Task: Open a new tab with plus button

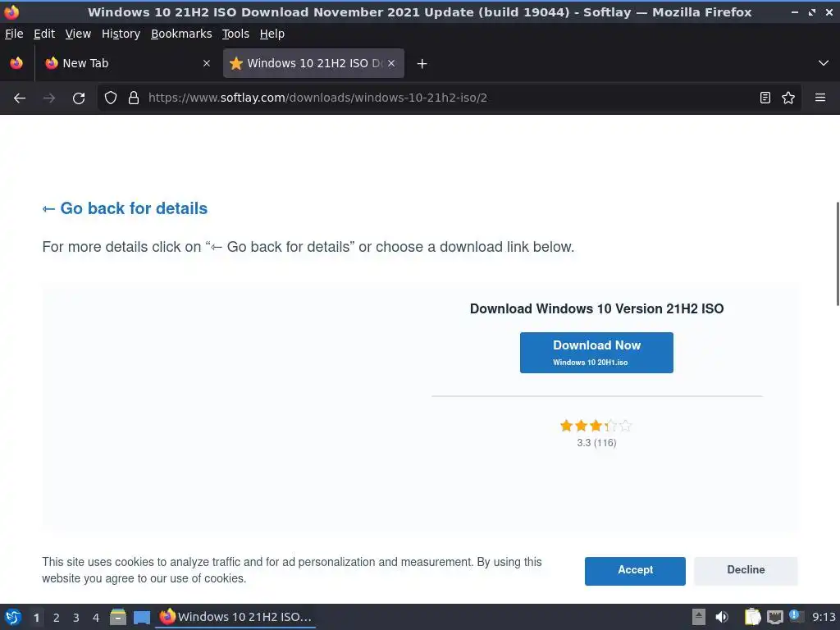Action: tap(422, 64)
